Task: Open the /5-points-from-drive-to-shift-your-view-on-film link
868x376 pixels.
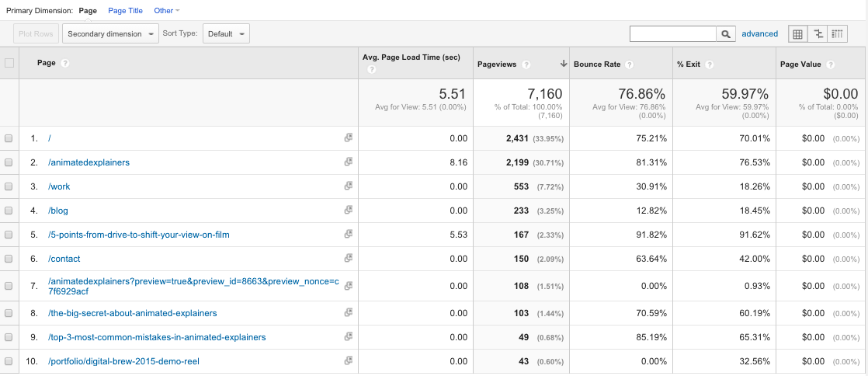Action: pos(138,235)
